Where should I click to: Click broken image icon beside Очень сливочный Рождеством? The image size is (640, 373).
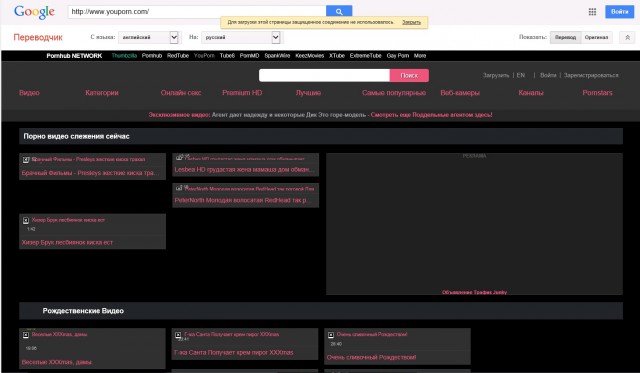point(331,335)
